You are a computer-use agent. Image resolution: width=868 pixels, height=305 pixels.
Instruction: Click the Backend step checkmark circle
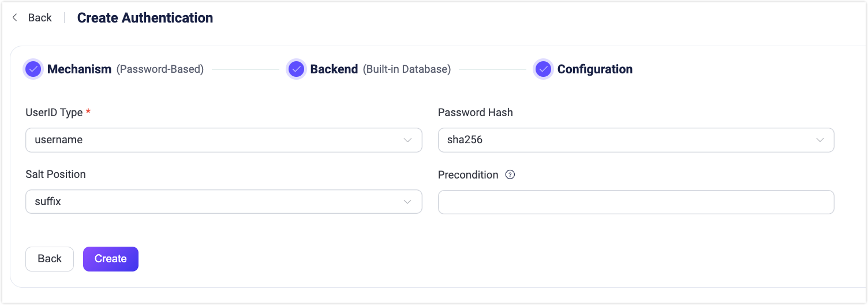click(x=296, y=69)
